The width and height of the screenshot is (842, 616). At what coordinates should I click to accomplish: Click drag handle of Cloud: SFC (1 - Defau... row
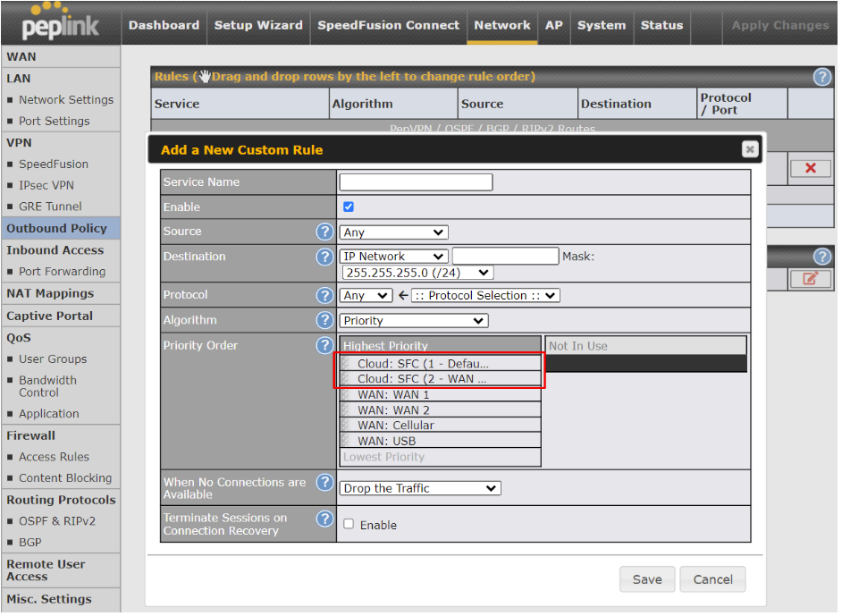(347, 365)
